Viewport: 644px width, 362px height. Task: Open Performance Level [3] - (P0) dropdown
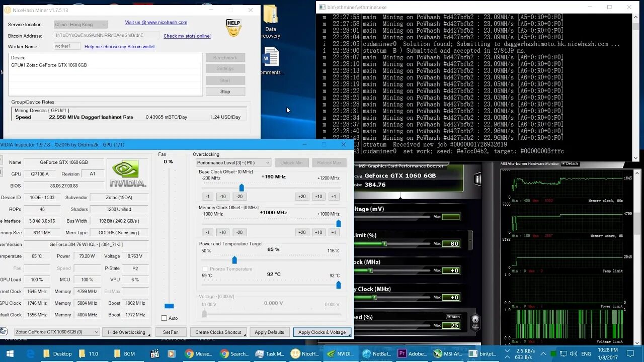pyautogui.click(x=233, y=162)
